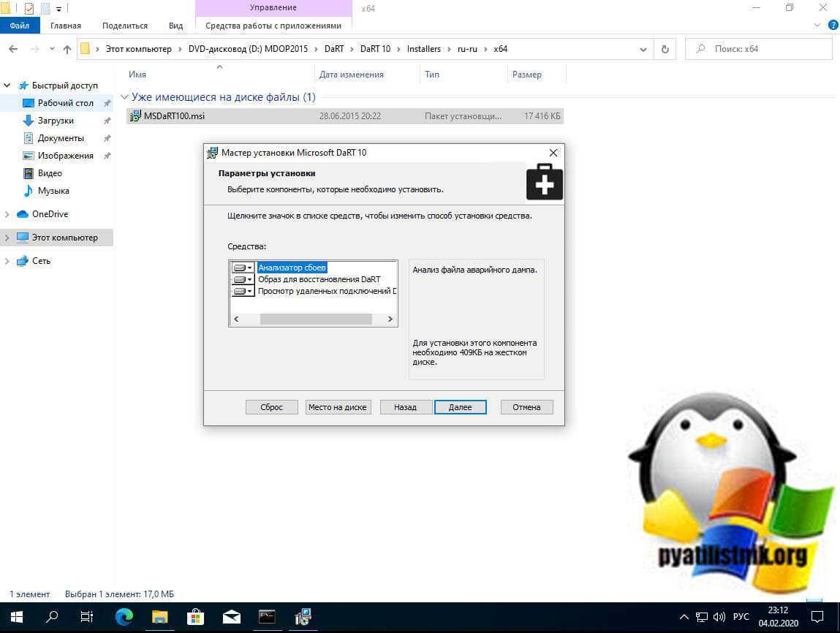Viewport: 840px width, 633px height.
Task: Open the Главная ribbon tab
Action: tap(66, 26)
